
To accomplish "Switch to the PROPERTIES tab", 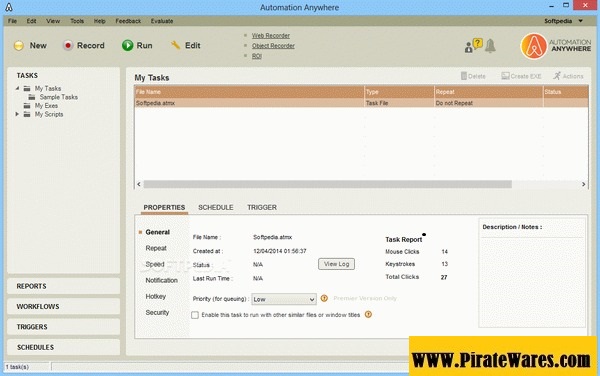I will coord(164,207).
